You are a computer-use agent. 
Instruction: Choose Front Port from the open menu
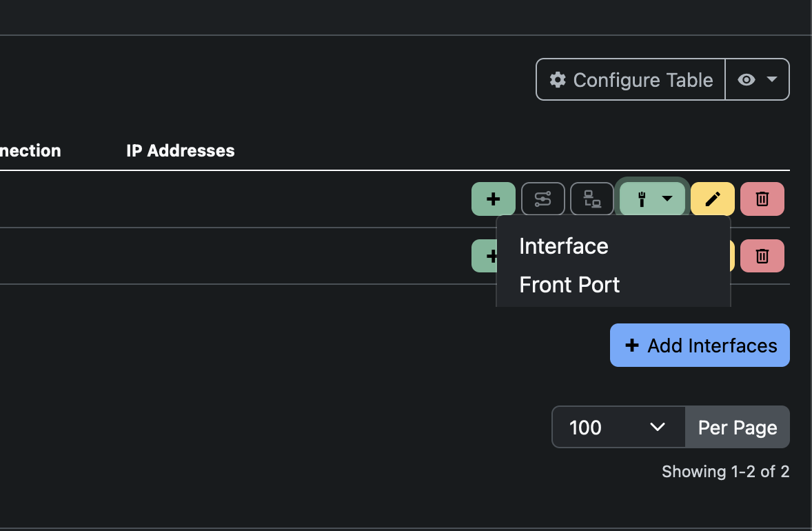(x=569, y=284)
